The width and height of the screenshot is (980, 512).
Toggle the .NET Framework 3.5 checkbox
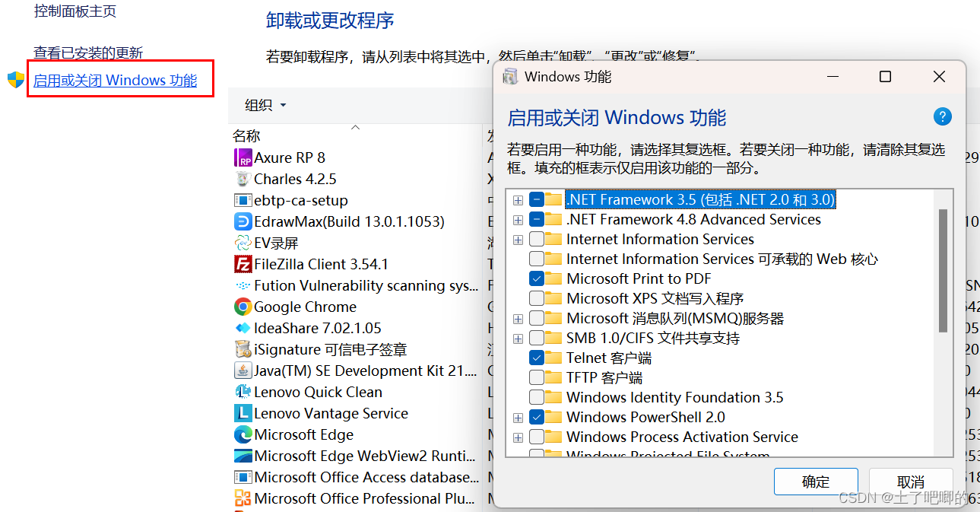coord(536,199)
